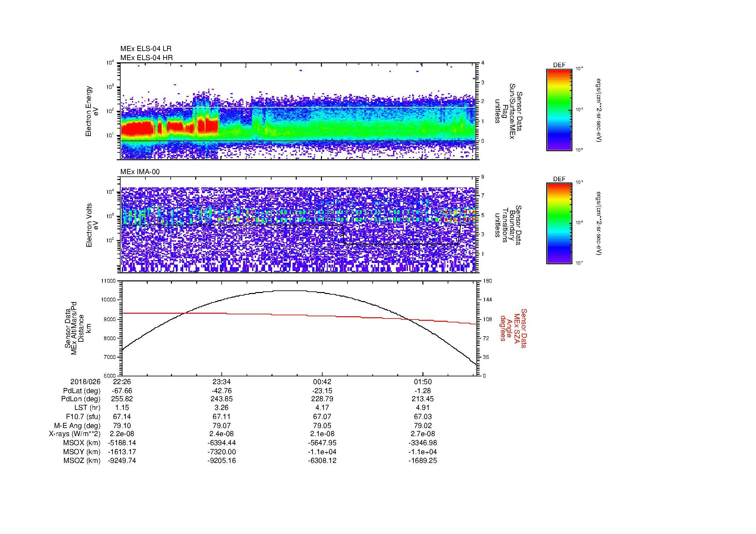
Task: Click the lower DEF color bar
Action: [x=559, y=224]
